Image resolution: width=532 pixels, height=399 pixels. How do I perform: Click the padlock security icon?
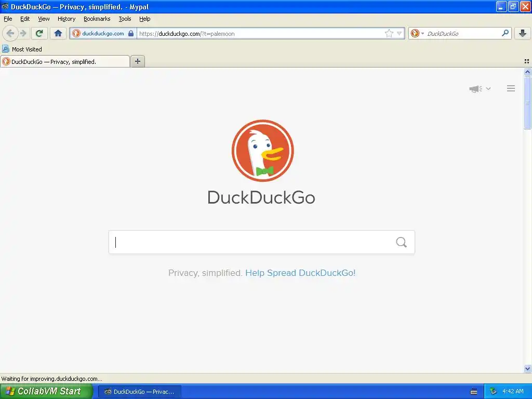[131, 33]
